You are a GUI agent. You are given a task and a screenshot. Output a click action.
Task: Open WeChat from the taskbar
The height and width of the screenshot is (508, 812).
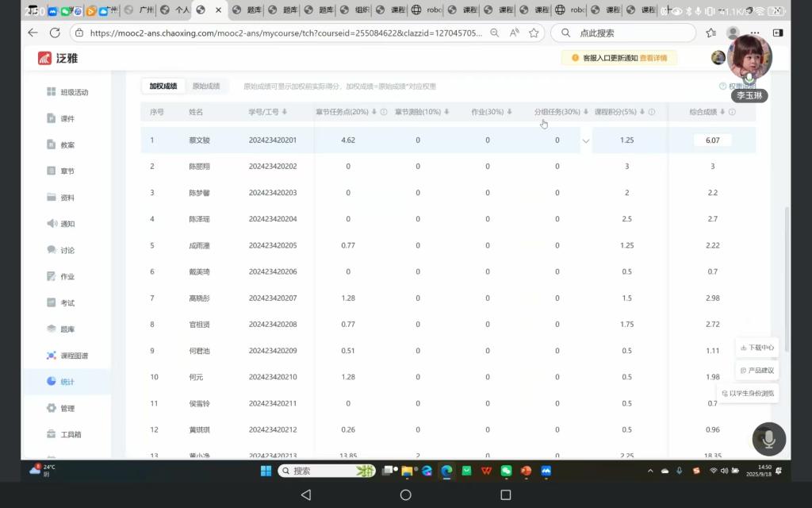pyautogui.click(x=506, y=471)
